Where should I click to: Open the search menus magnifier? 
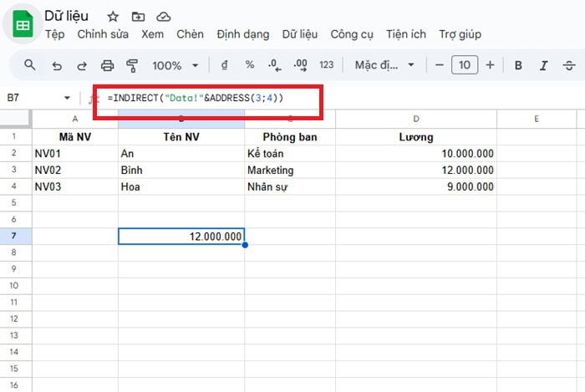[30, 65]
